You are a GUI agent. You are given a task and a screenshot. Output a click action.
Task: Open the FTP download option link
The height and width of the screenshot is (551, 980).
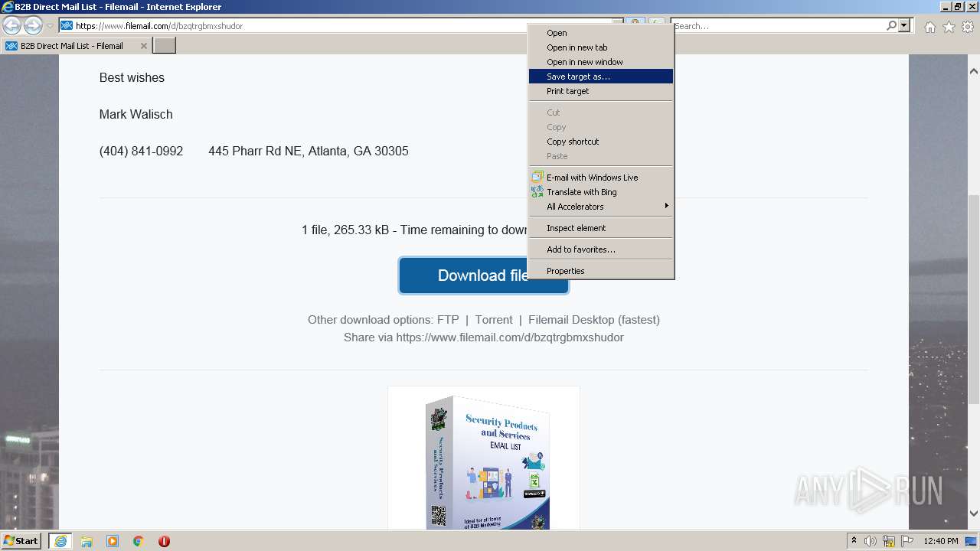point(448,320)
